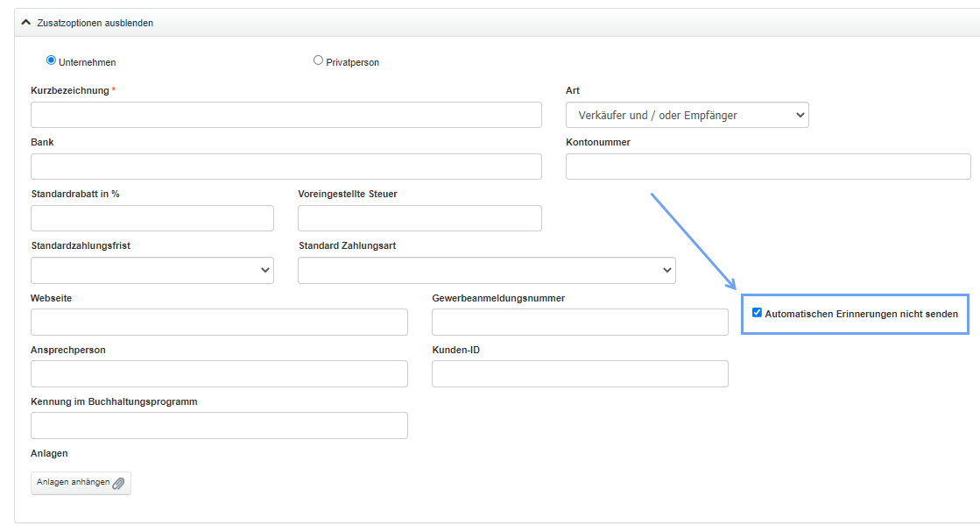
Task: Open the Art dropdown
Action: click(687, 115)
